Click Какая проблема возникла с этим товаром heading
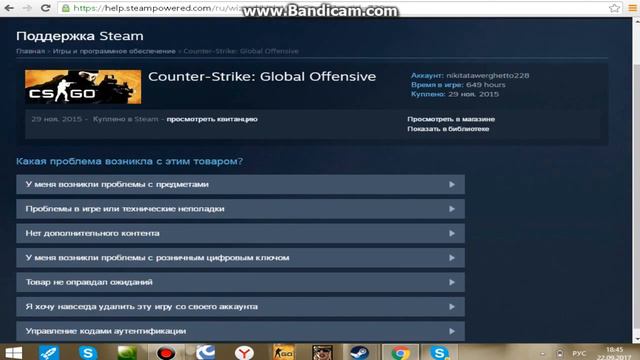The image size is (640, 360). [129, 161]
